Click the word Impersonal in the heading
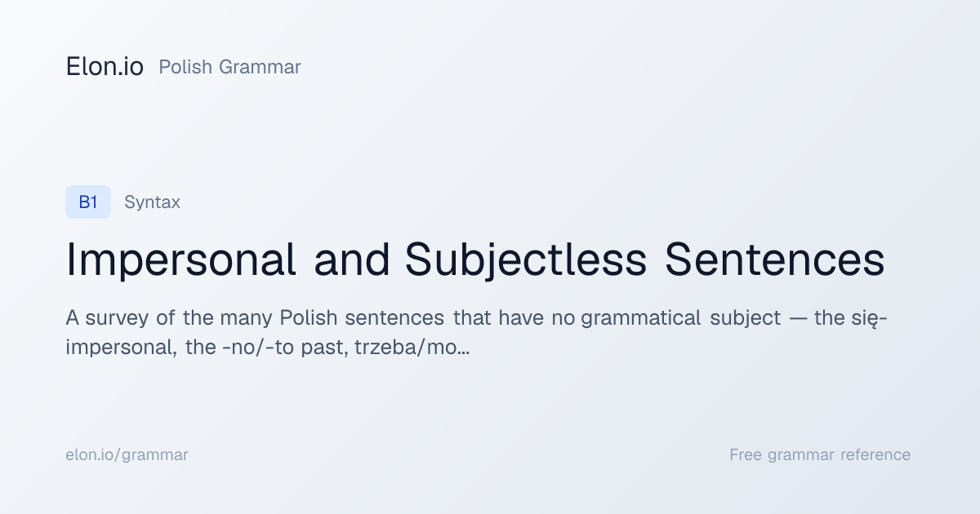The width and height of the screenshot is (980, 514). (x=180, y=260)
